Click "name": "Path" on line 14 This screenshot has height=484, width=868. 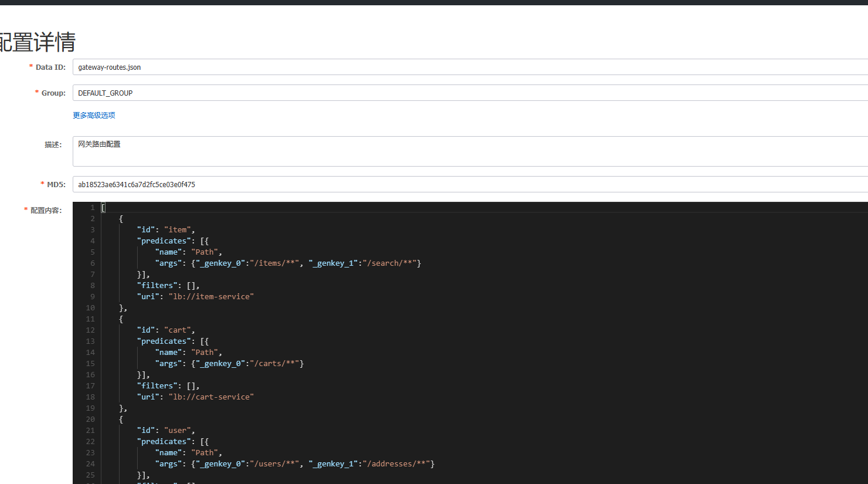tap(189, 353)
